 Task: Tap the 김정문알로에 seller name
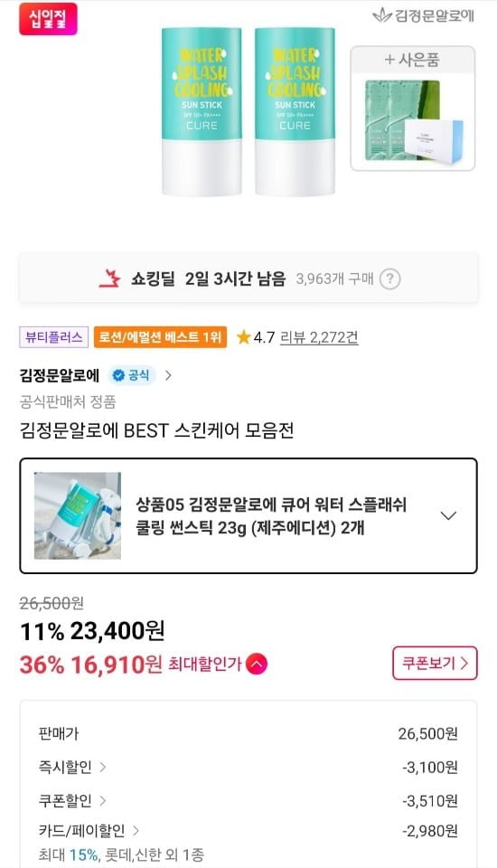point(60,375)
